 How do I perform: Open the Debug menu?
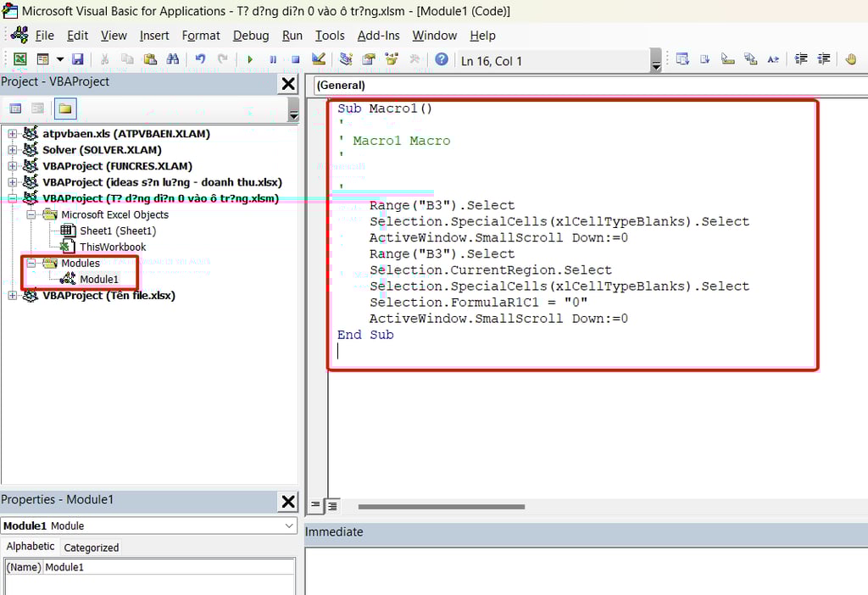click(x=251, y=36)
